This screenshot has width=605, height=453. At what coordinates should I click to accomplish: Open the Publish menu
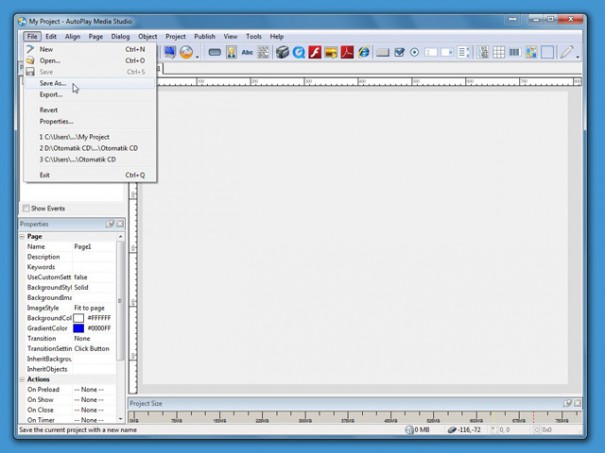pos(204,37)
